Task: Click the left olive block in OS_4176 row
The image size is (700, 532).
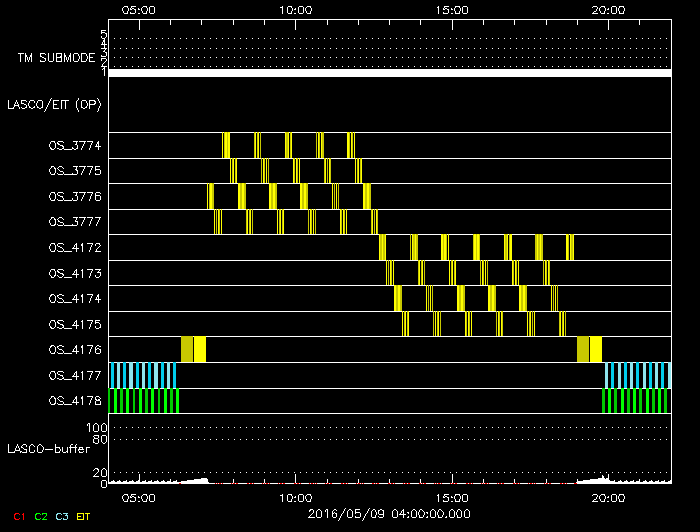Action: coord(187,350)
